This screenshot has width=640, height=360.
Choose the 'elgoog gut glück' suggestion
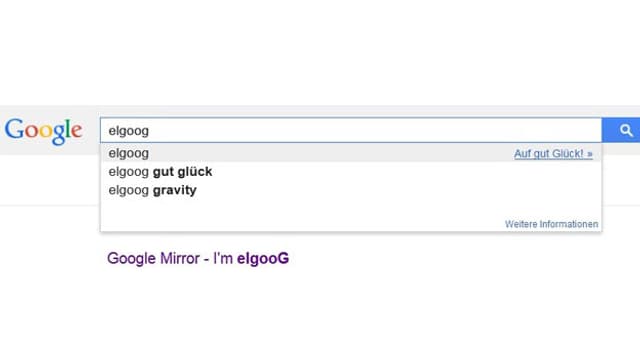coord(351,171)
